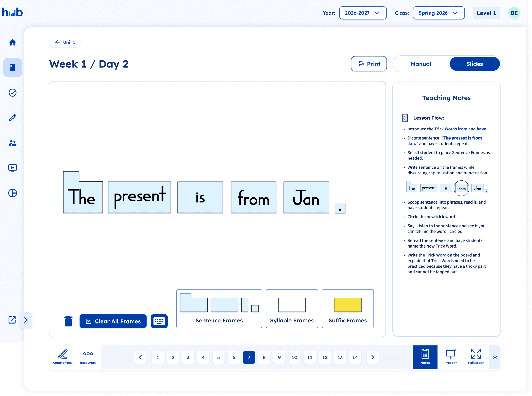Go back using the Unit 5 link
Viewport: 532px width, 396px height.
(x=65, y=42)
